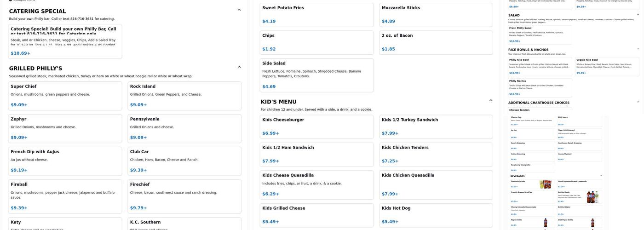This screenshot has height=230, width=644.
Task: Select the Rock Island philly card
Action: coord(184,96)
